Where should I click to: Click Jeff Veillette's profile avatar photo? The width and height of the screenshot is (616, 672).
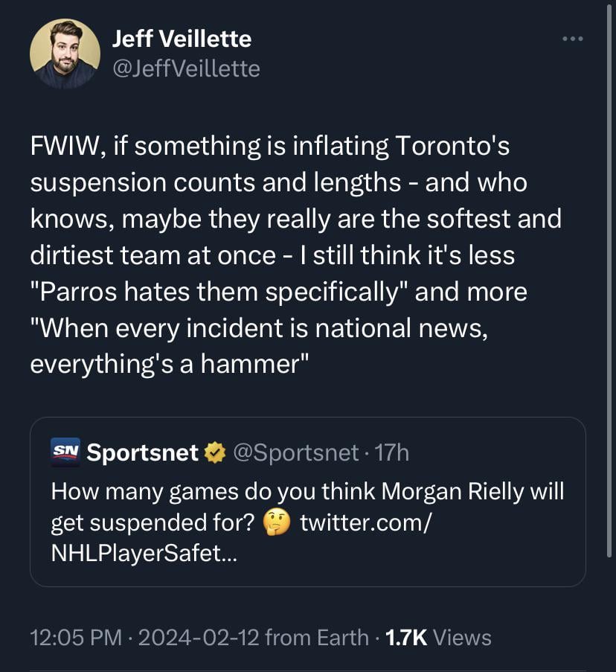pyautogui.click(x=65, y=54)
